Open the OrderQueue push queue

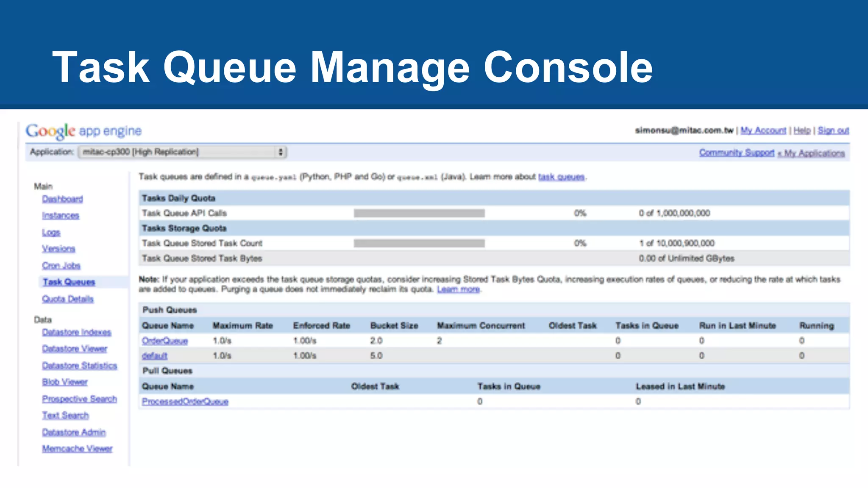(x=164, y=341)
